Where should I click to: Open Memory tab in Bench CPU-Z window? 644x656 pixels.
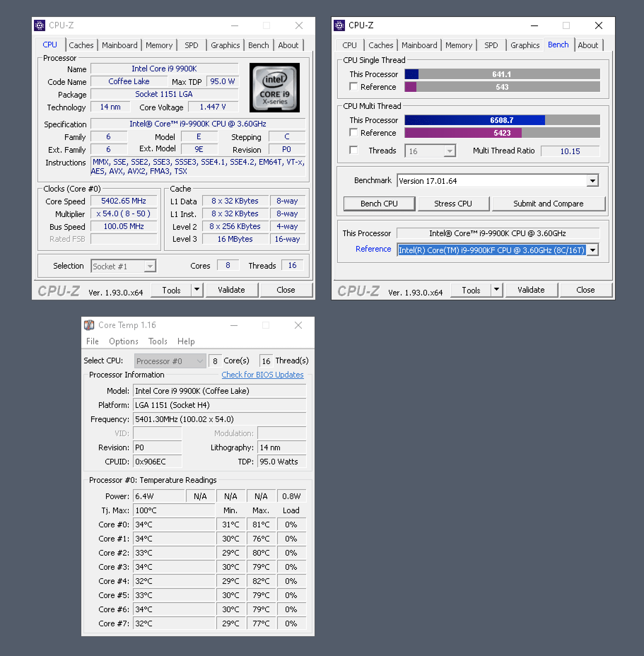459,45
